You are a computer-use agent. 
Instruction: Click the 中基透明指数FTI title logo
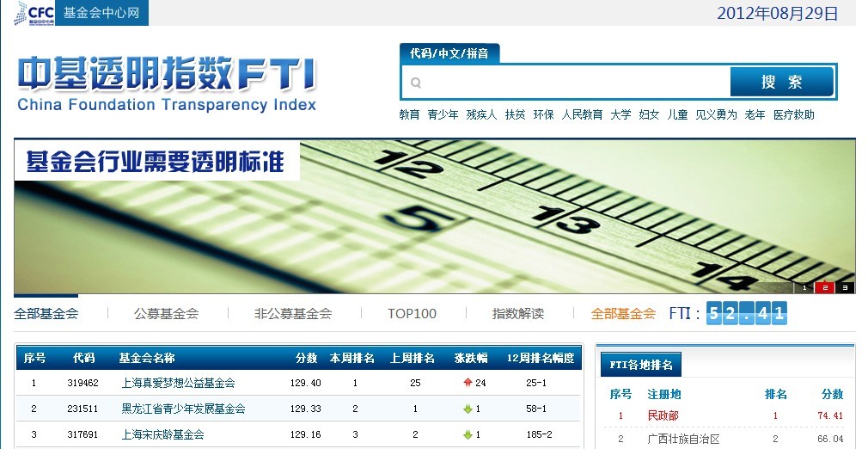tap(167, 83)
